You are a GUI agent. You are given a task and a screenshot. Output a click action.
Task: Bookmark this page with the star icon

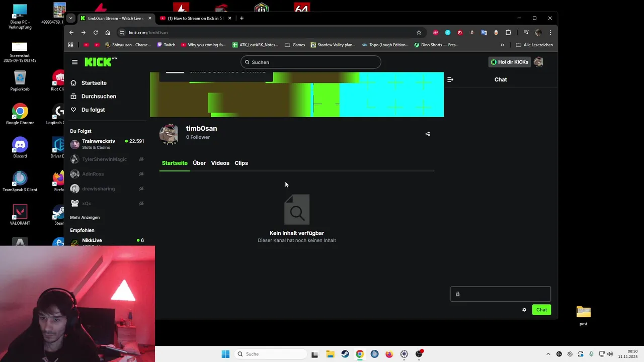(419, 33)
